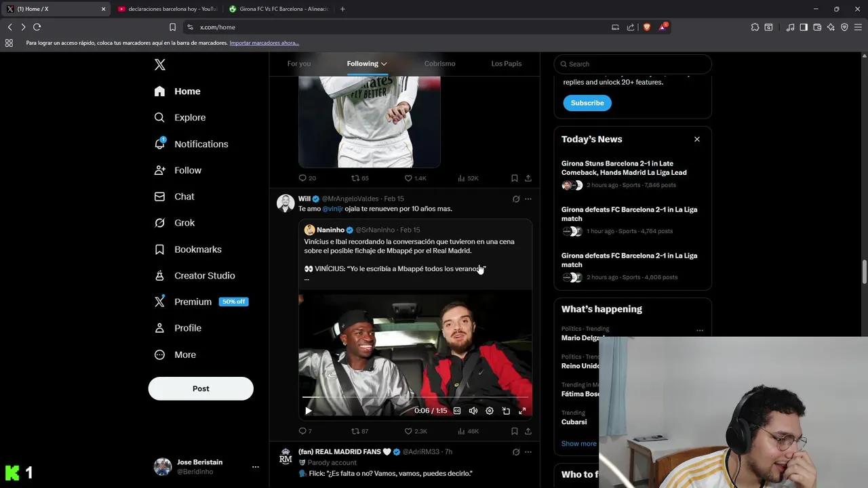868x488 pixels.
Task: Open the More options menu in sidebar
Action: point(175,354)
